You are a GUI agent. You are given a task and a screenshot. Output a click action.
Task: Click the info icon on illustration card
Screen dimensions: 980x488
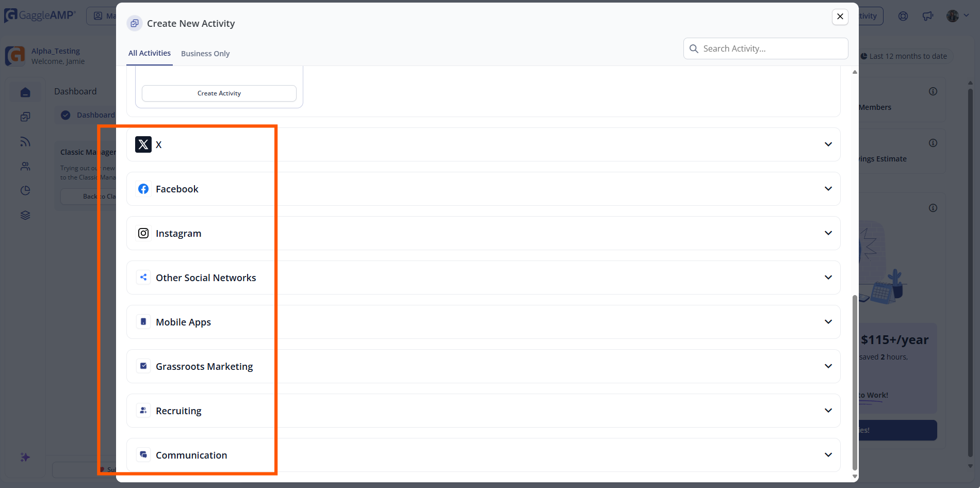tap(933, 208)
